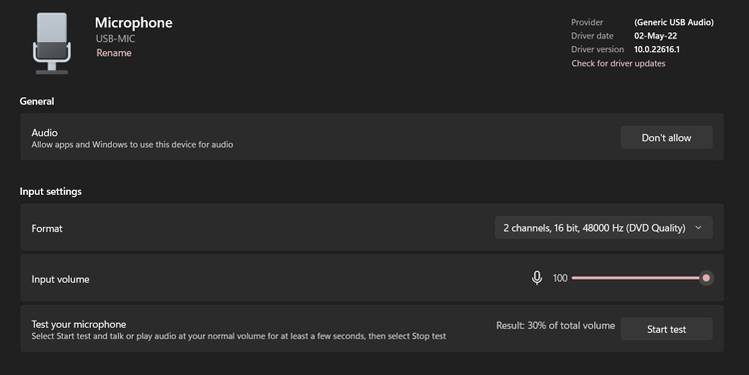Click driver version 10.0.22616.1
The width and height of the screenshot is (749, 375).
point(657,49)
